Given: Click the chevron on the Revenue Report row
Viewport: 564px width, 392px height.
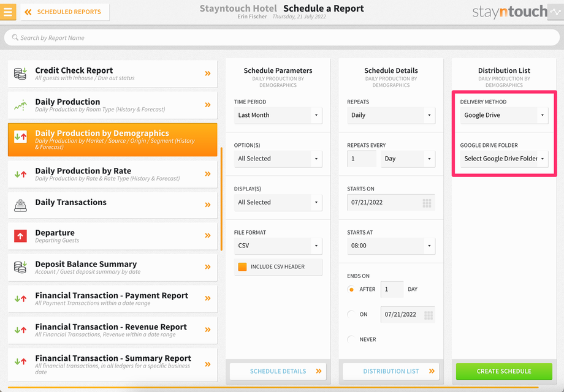Looking at the screenshot, I should coord(208,330).
